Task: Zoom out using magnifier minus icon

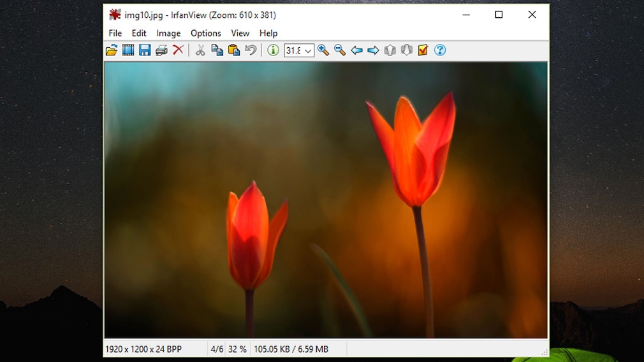Action: click(x=340, y=50)
